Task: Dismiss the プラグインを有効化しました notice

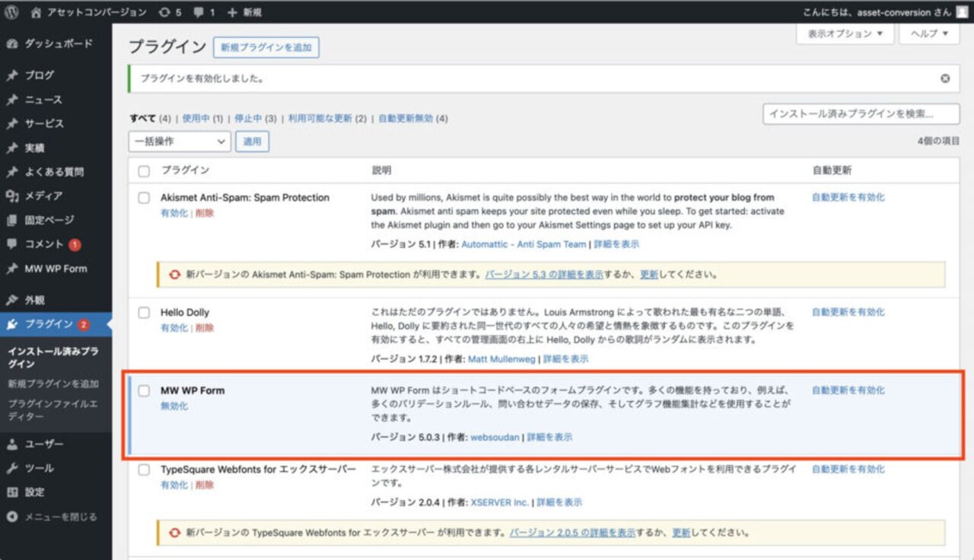Action: pos(945,78)
